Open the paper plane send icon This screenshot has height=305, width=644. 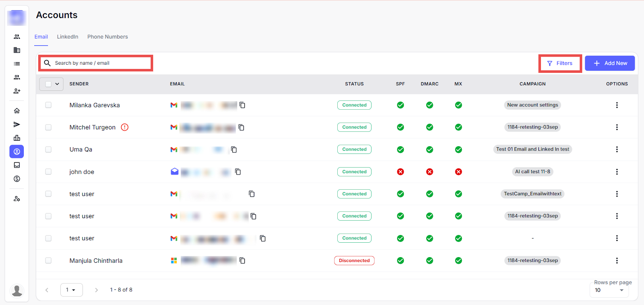[17, 125]
